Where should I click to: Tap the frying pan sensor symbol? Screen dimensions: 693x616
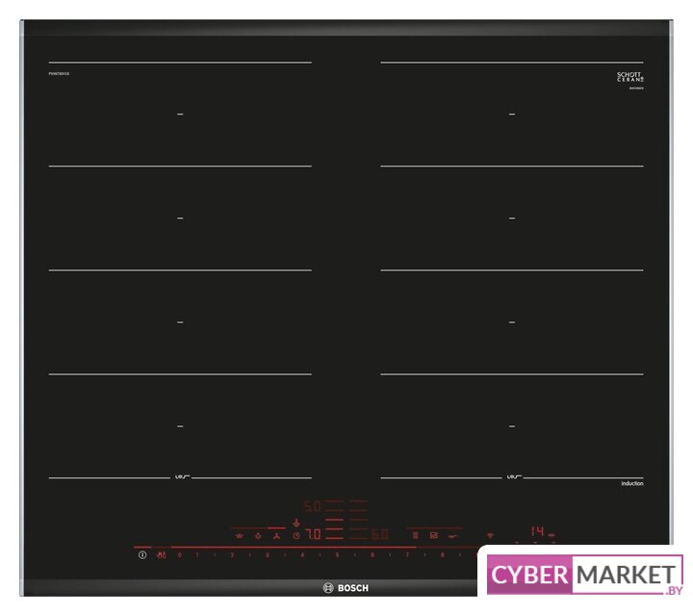point(452,536)
